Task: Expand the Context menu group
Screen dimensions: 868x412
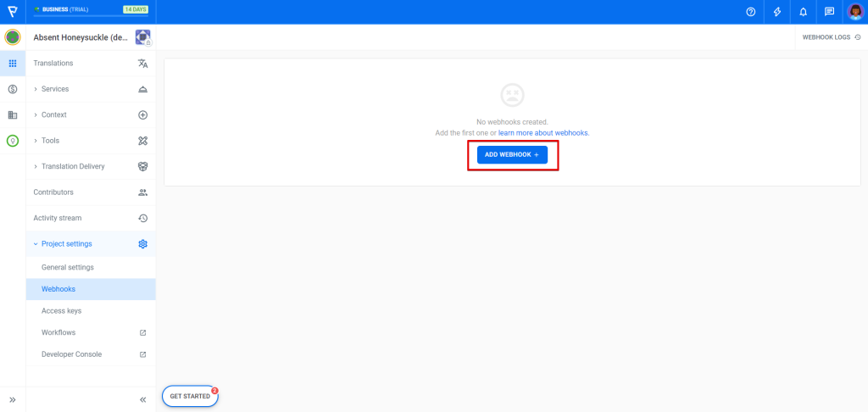Action: point(53,114)
